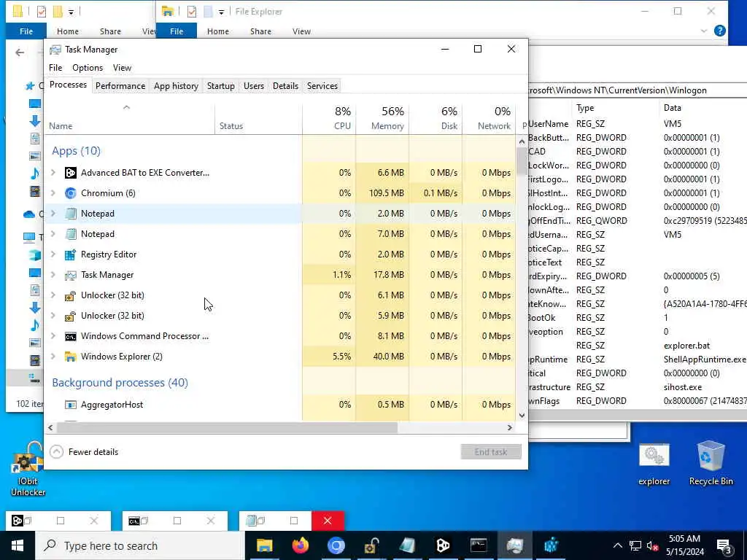Open IObit Unlocker taskbar button

coord(371,545)
